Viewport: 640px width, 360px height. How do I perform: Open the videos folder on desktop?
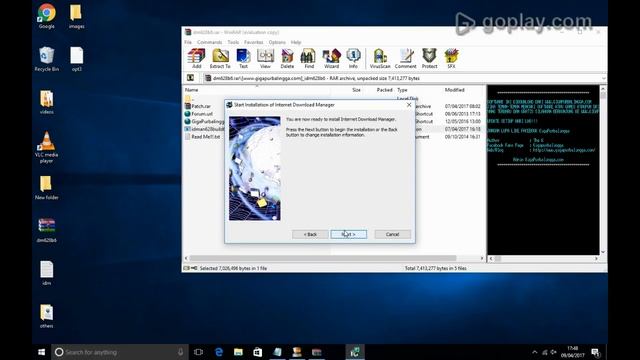[x=47, y=102]
